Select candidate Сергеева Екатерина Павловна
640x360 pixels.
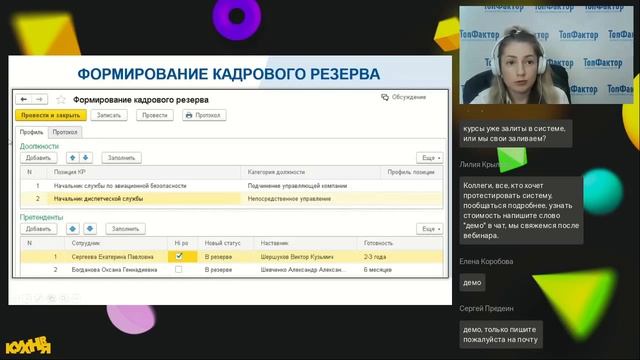[x=113, y=257]
